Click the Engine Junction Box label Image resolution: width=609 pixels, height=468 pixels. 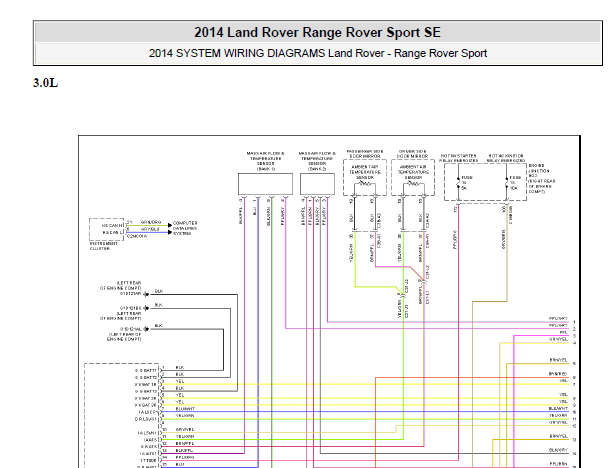coord(541,179)
